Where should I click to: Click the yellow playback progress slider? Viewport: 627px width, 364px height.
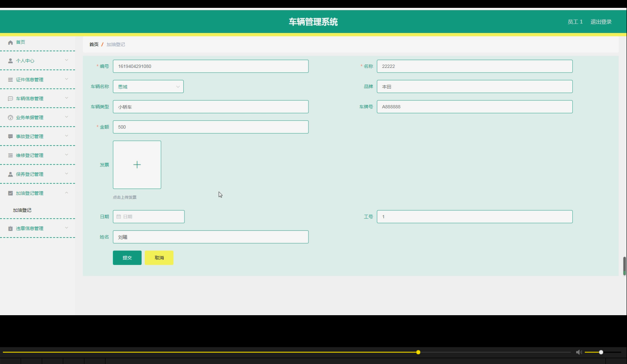point(418,352)
